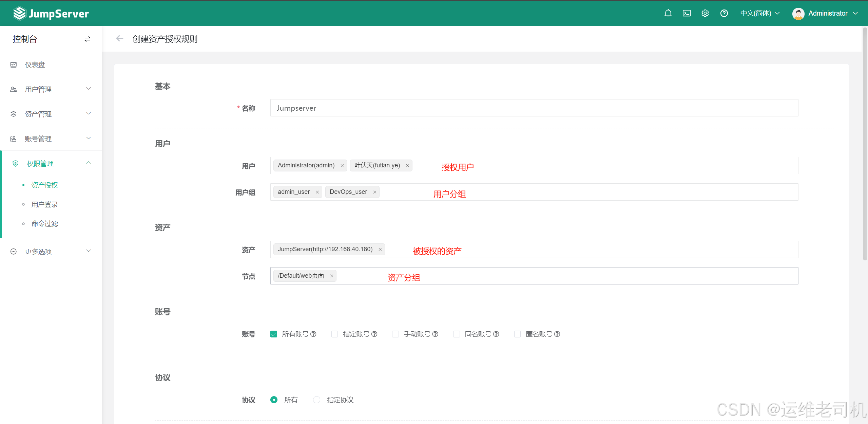Select the 指定协议 radio button

[x=316, y=400]
